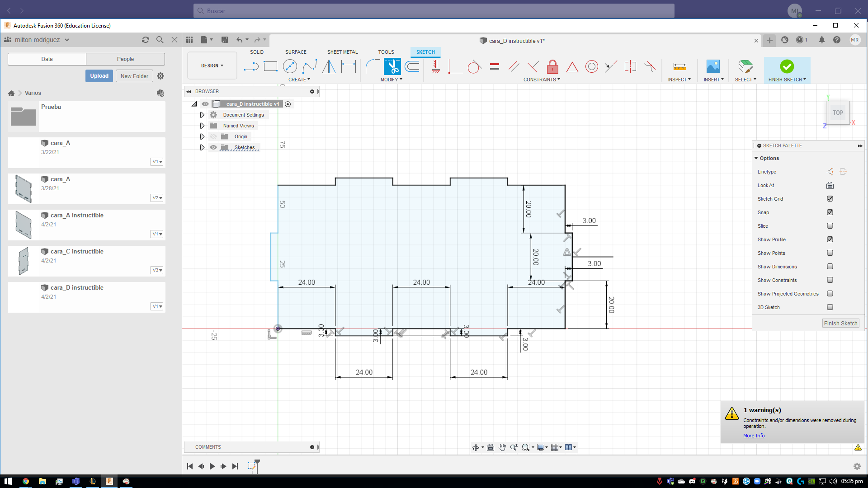Select the Line tool in Create
This screenshot has height=488, width=868.
click(x=251, y=67)
